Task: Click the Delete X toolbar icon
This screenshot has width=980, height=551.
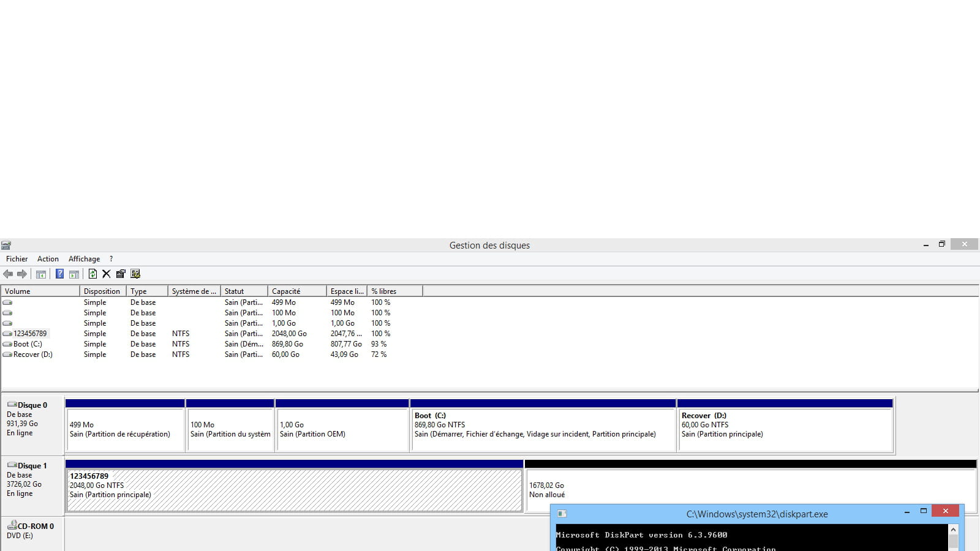Action: (107, 274)
